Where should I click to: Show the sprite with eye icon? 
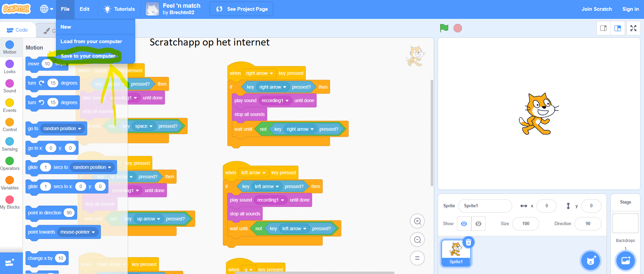click(464, 224)
